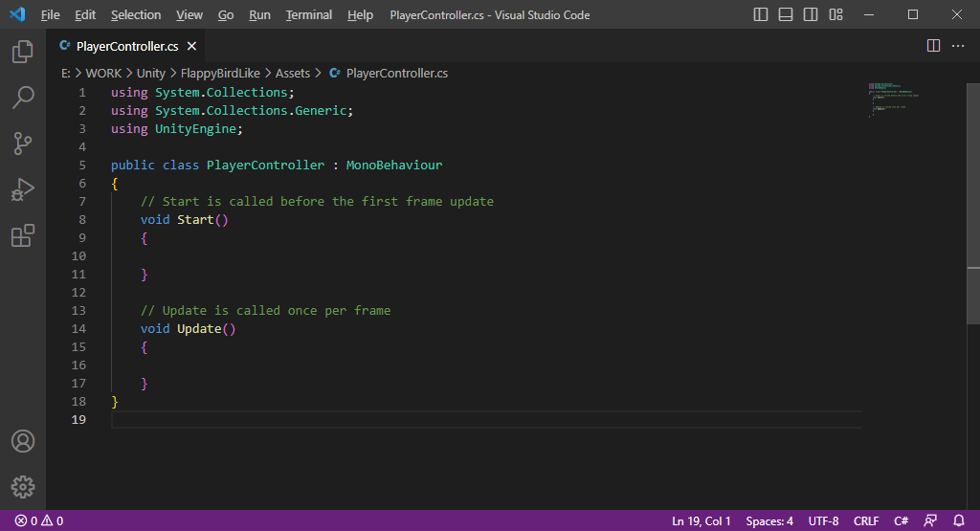Click the VS Code logo icon
Screen dimensions: 980x531
coord(17,14)
